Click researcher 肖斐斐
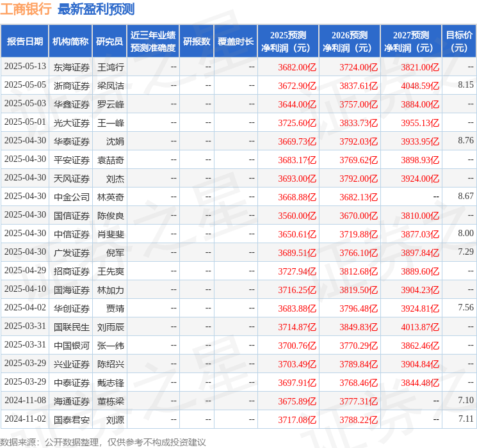Screen dimensions: 477x448 point(110,234)
